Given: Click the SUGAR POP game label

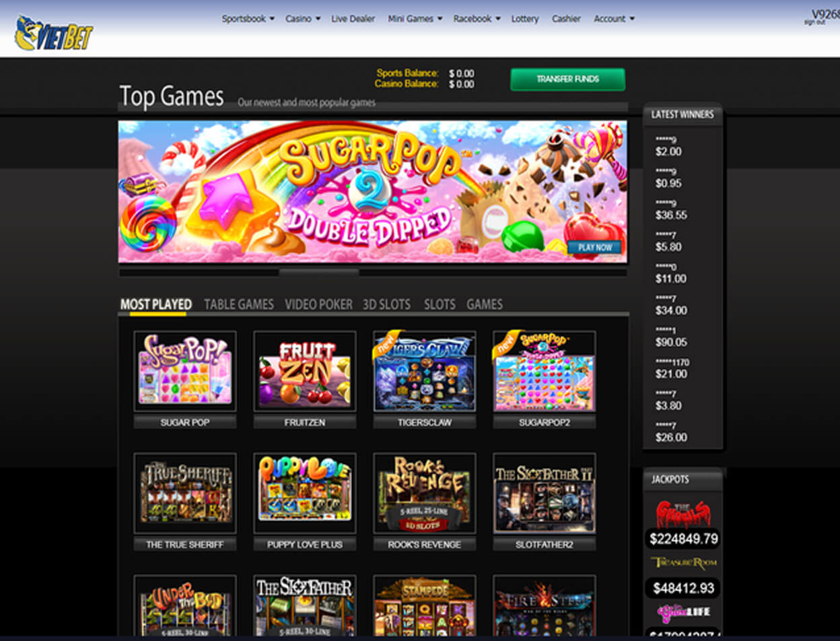Looking at the screenshot, I should [x=185, y=422].
